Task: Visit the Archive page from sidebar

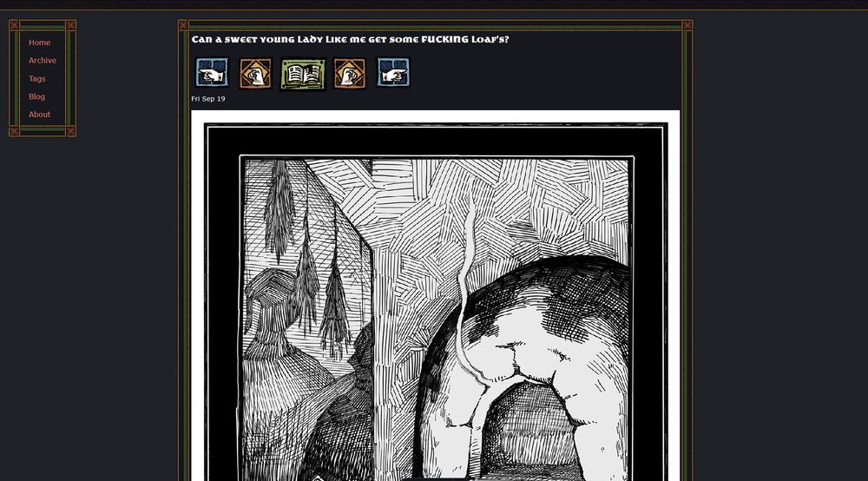Action: 43,60
